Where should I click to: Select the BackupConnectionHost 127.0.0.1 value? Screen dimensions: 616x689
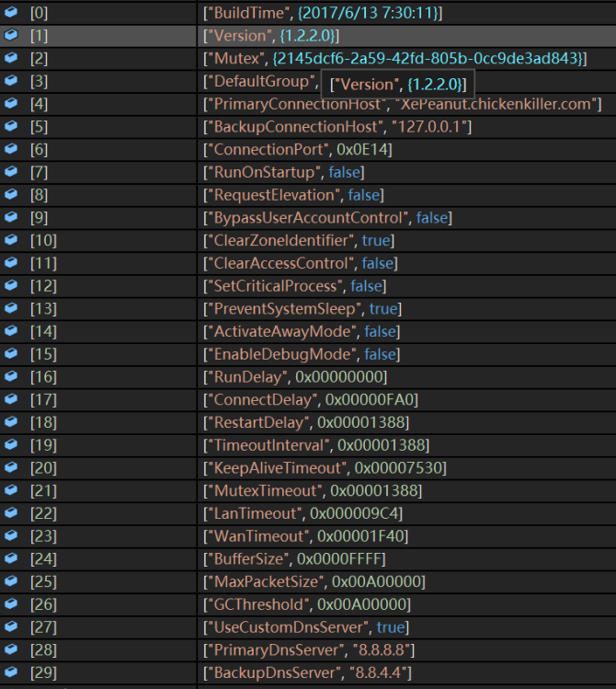pos(337,127)
